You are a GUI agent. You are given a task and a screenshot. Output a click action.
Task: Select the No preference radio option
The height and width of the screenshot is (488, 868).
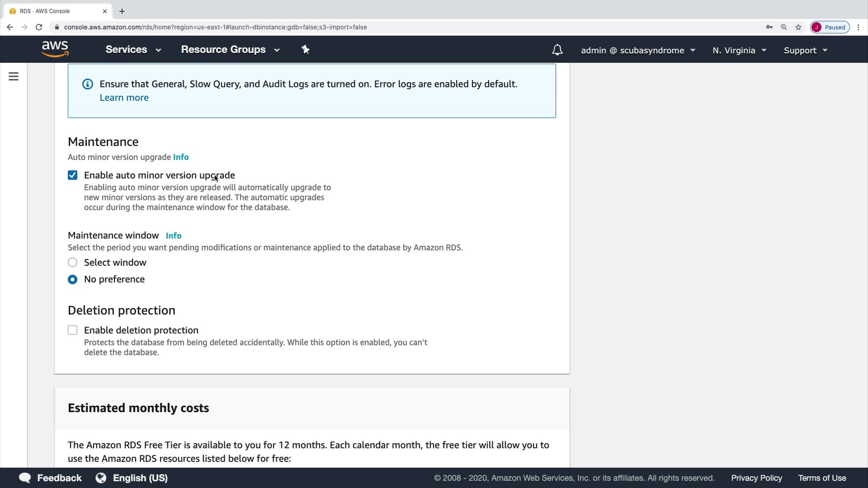pos(73,279)
